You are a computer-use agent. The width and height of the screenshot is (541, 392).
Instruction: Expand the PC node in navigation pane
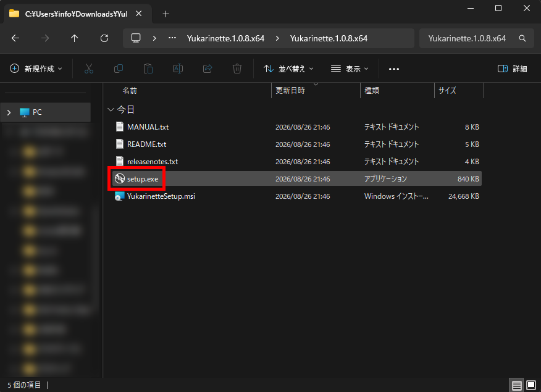9,112
